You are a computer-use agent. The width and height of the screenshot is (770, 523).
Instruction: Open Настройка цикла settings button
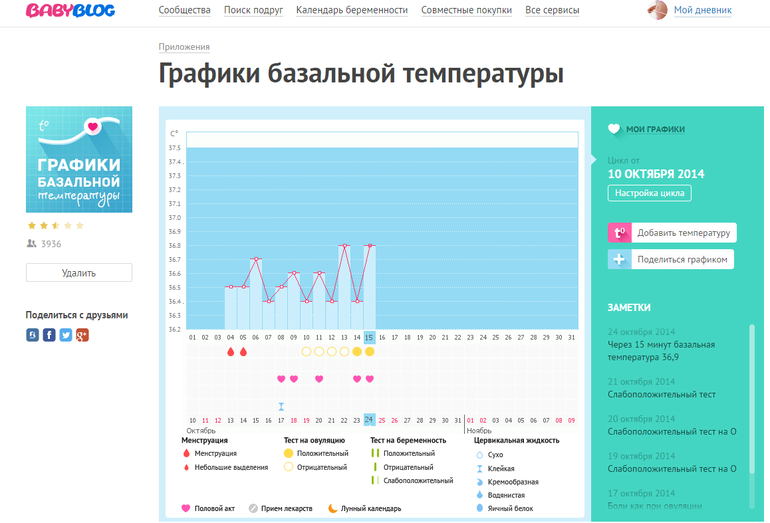[x=649, y=193]
